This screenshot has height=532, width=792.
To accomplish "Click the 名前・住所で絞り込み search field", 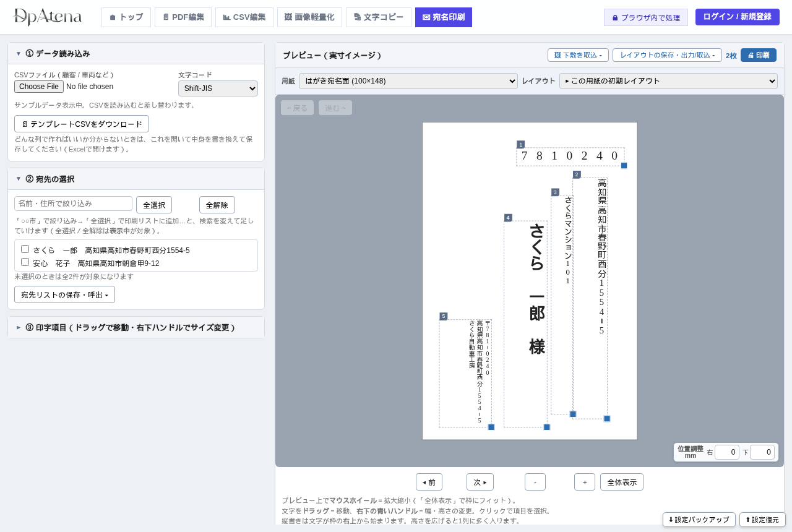I will tap(73, 204).
